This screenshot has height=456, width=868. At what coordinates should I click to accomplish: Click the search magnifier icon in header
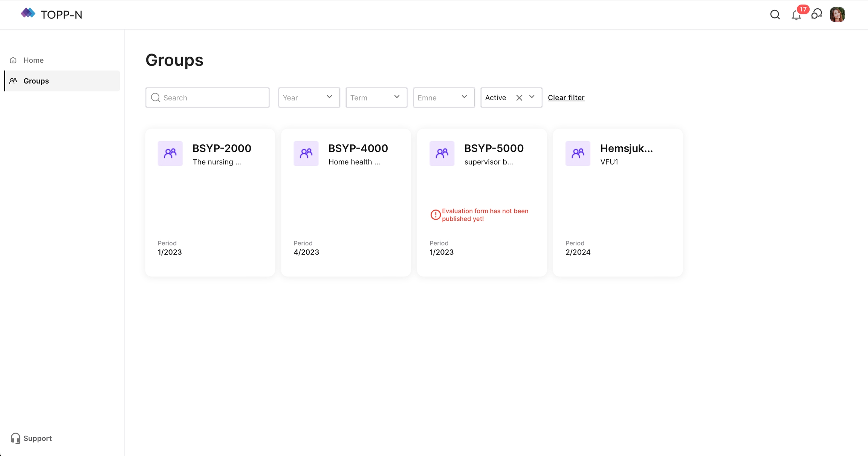click(775, 15)
